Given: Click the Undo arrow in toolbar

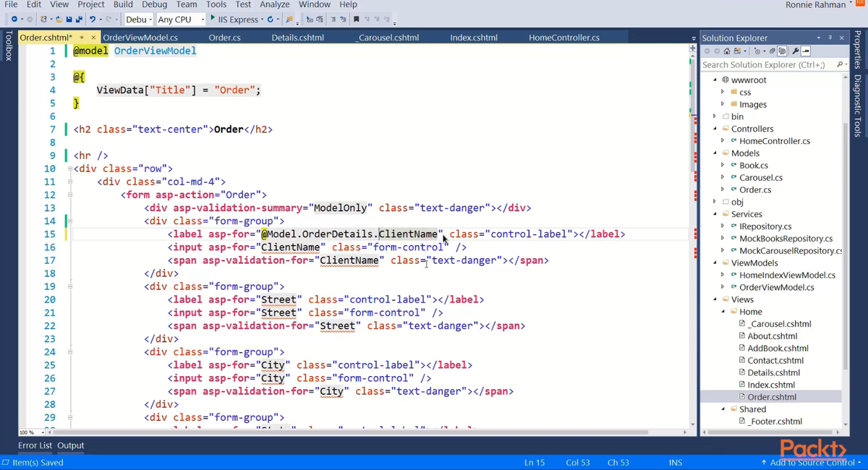Looking at the screenshot, I should 93,20.
